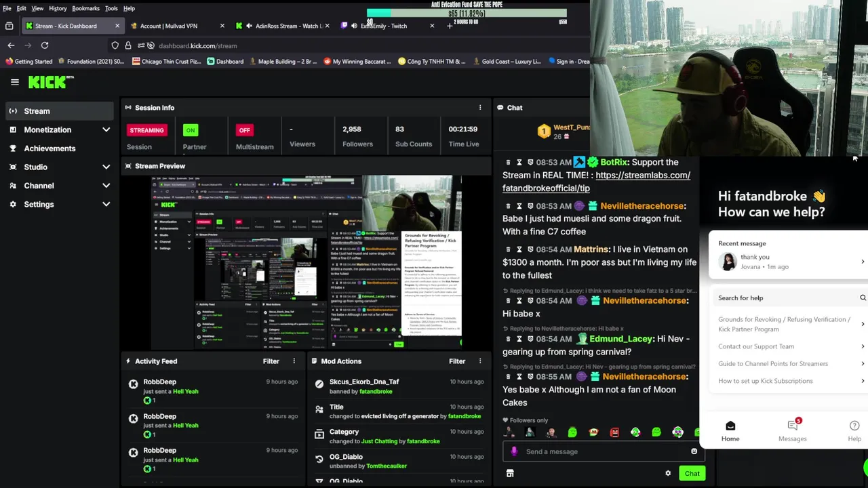Click the purple microphone icon in chat input
Screen dimensions: 868x488
[514, 451]
